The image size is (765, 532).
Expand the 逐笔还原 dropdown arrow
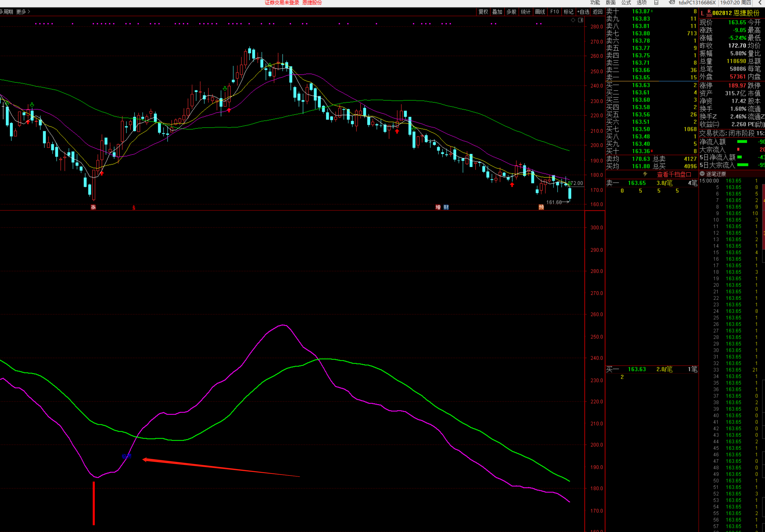pos(702,174)
